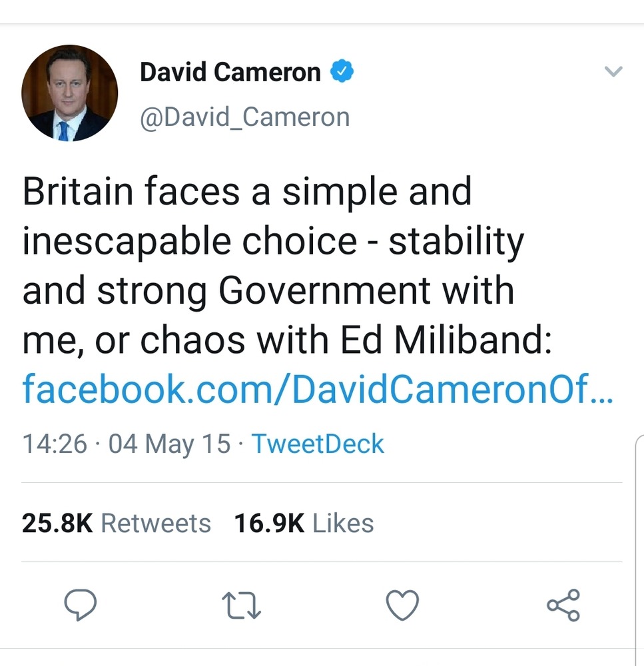Click the TweetDeck source link
Viewport: 644px width, 666px height.
pyautogui.click(x=318, y=444)
